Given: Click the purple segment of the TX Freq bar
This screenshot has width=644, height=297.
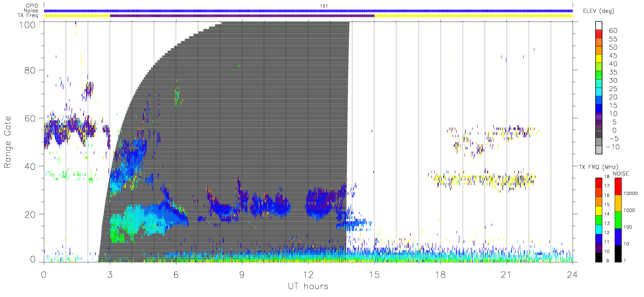Looking at the screenshot, I should pyautogui.click(x=242, y=16).
